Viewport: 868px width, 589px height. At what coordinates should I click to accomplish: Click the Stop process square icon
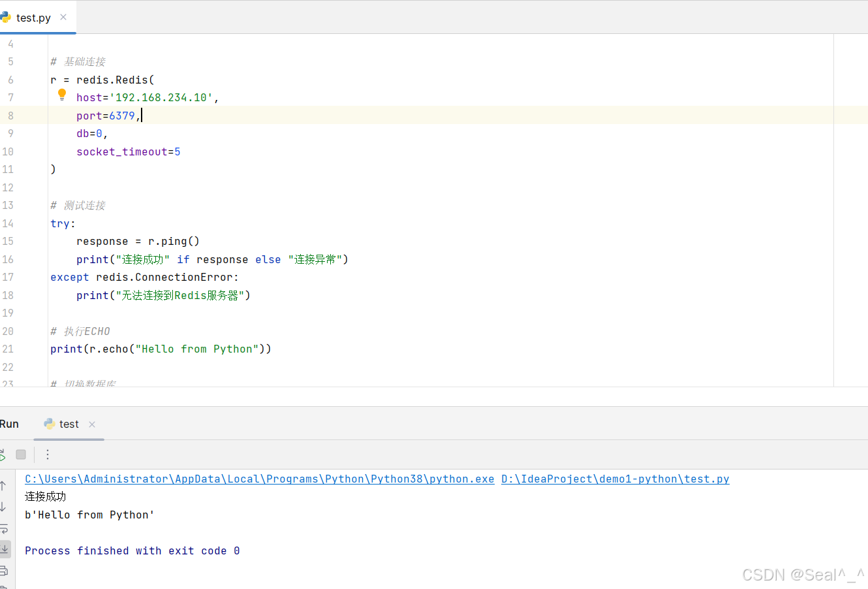(20, 454)
